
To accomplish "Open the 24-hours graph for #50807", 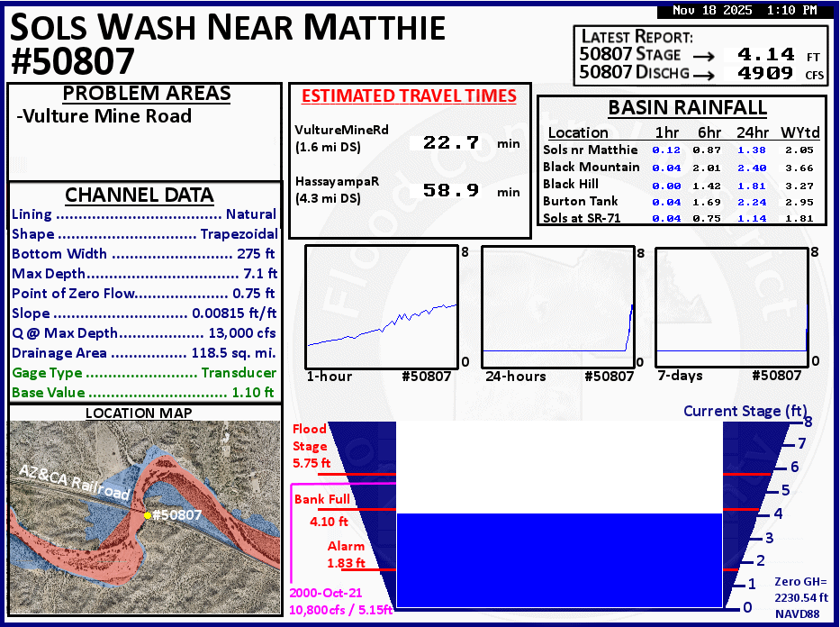I will tap(558, 306).
